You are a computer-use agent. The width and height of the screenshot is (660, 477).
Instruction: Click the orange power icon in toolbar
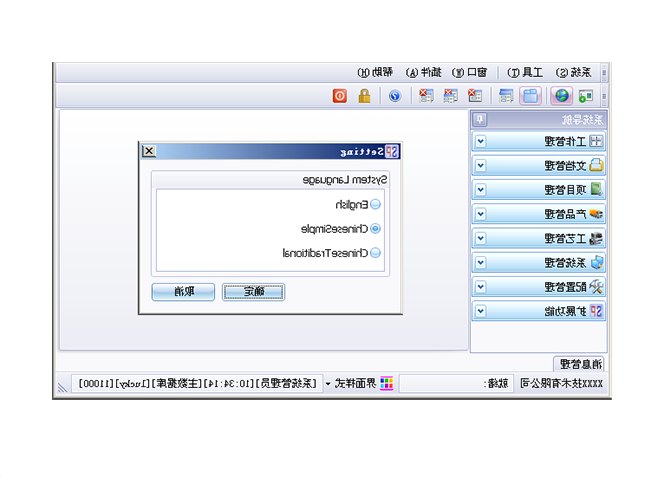[x=340, y=96]
